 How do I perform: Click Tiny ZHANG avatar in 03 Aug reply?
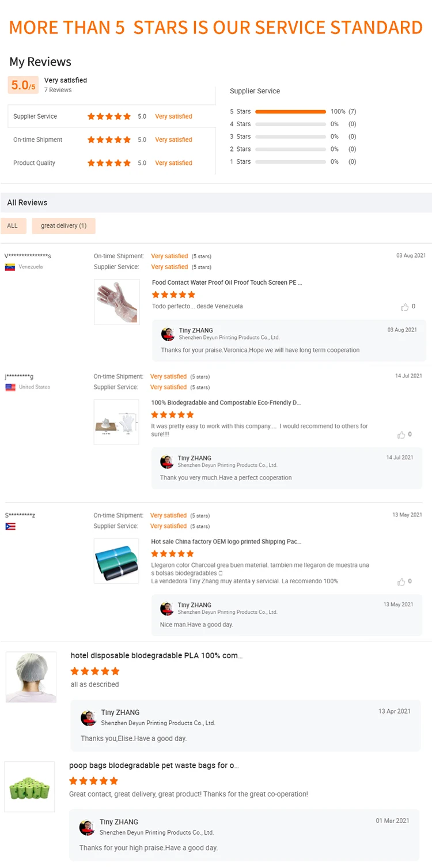click(x=168, y=334)
